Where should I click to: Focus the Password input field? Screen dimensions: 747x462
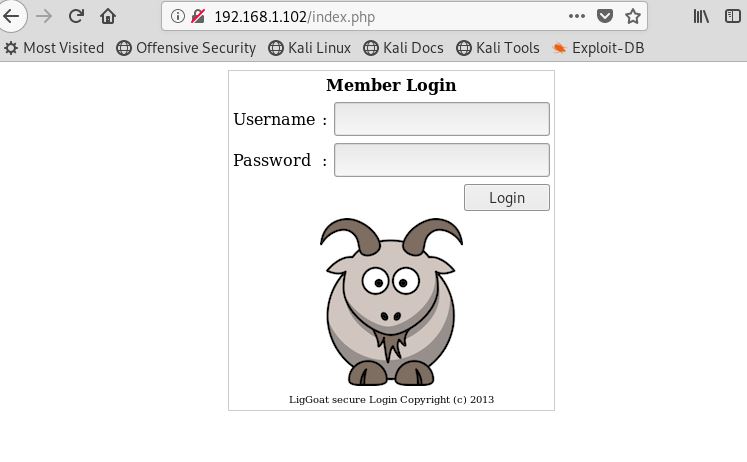(x=442, y=160)
